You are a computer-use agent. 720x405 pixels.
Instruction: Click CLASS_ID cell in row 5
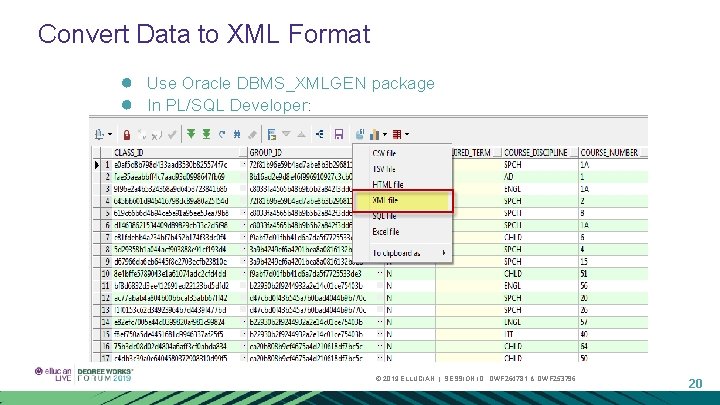point(176,213)
